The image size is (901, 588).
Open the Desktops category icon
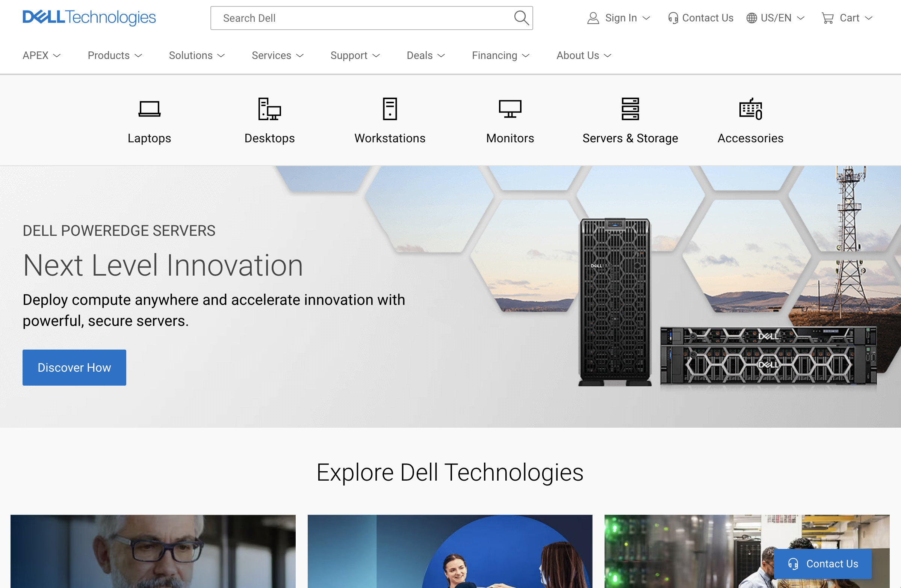269,109
